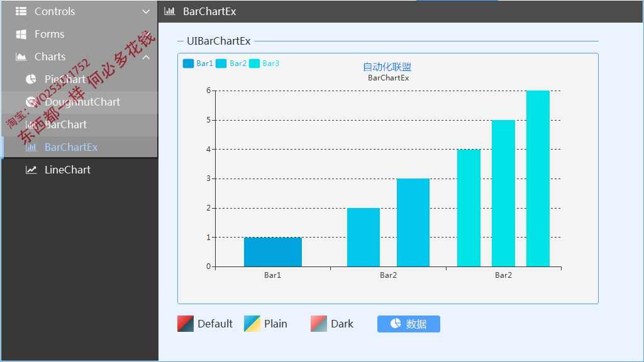Expand the Controls menu chevron

coord(146,11)
